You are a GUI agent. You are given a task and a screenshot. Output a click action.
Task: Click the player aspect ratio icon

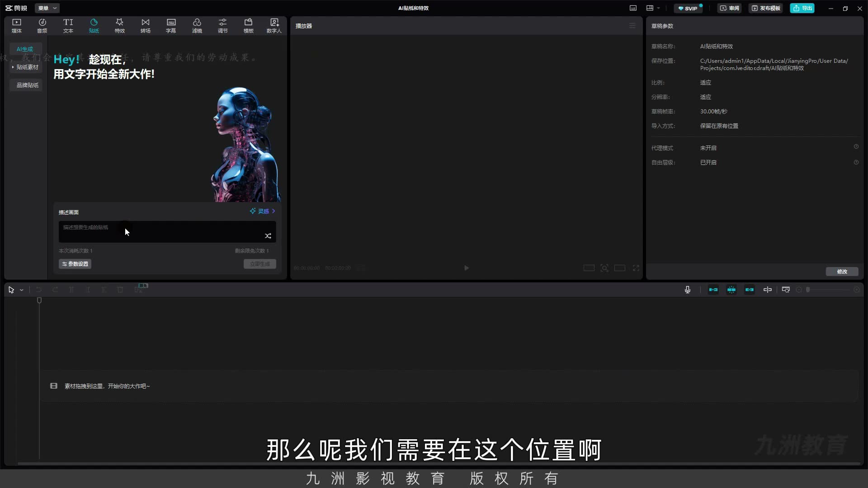pyautogui.click(x=620, y=268)
